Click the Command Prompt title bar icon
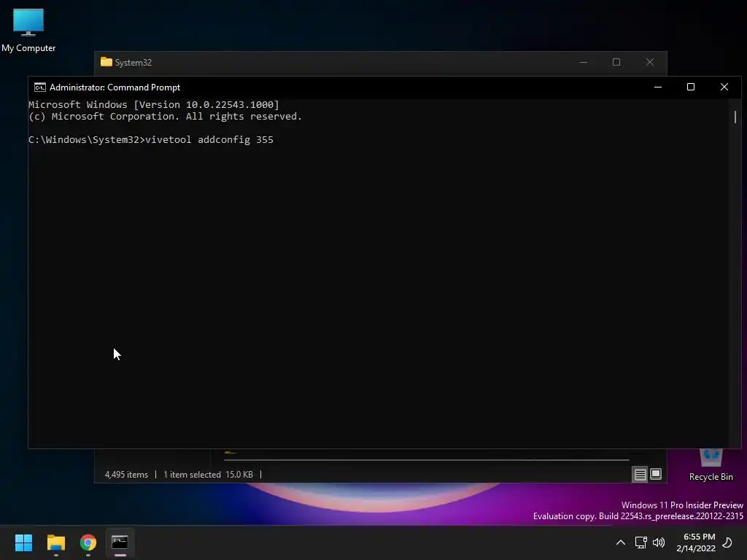Viewport: 747px width, 560px height. [x=40, y=87]
